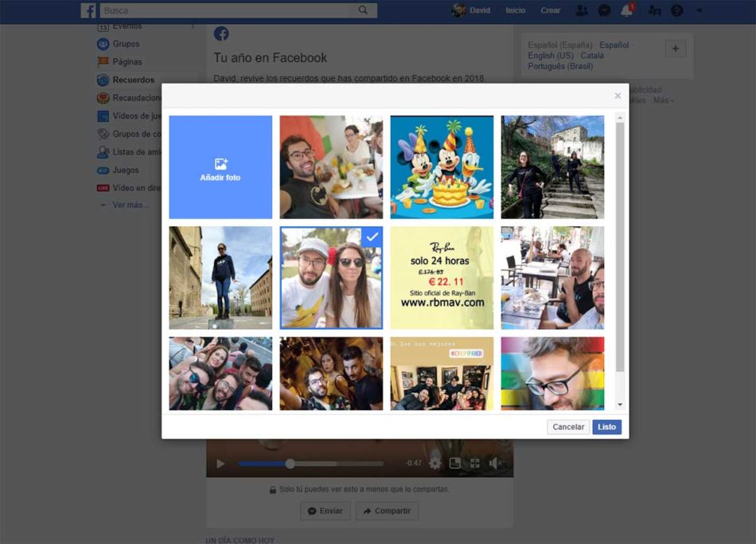
Task: Click the Cancelar button
Action: point(568,427)
